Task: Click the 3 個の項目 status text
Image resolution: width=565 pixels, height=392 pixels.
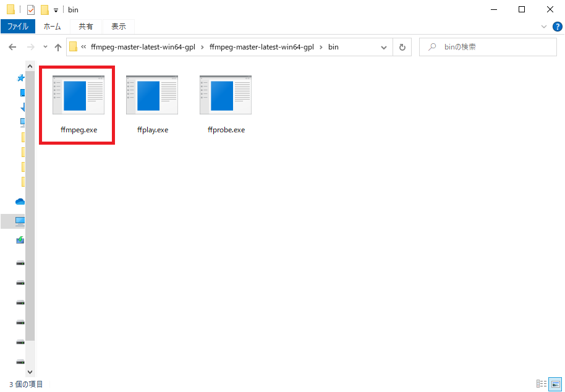Action: 26,384
